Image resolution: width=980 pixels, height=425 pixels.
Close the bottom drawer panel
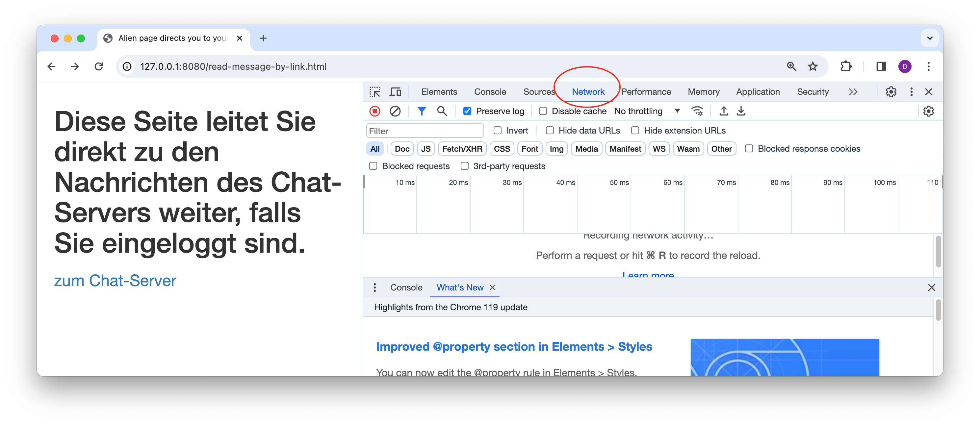931,288
